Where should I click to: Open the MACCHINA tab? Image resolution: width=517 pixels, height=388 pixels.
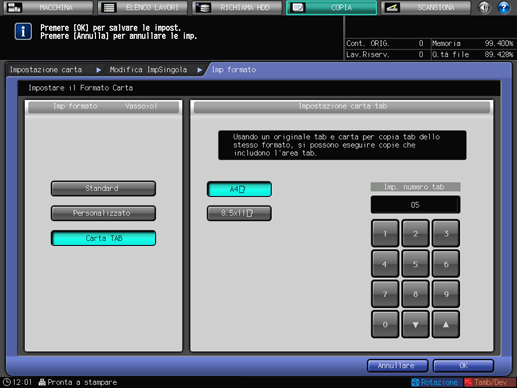[x=48, y=7]
